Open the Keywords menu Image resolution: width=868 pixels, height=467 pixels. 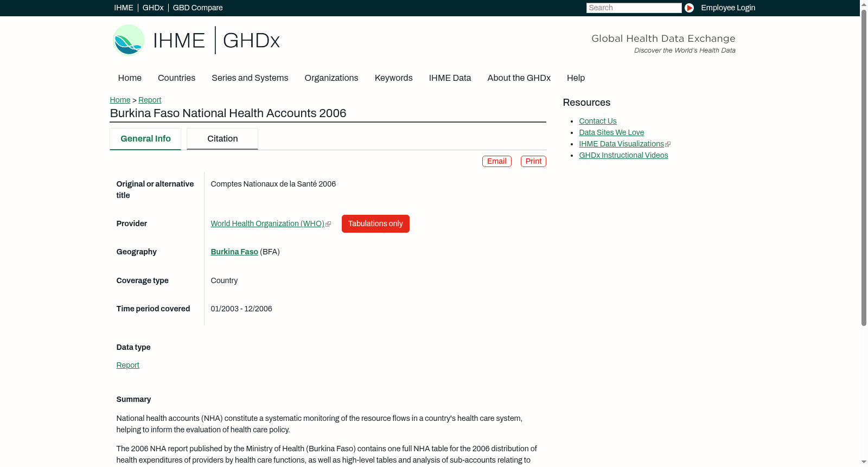[x=393, y=78]
